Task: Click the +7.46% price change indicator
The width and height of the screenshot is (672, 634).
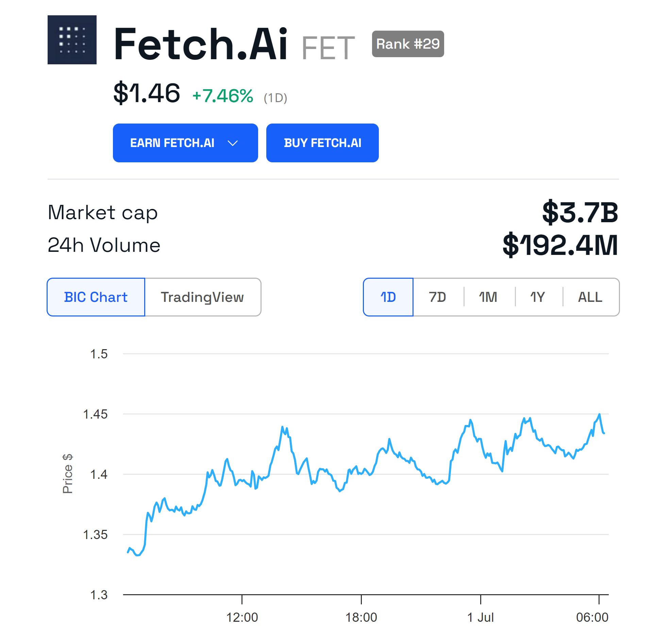Action: (x=223, y=96)
